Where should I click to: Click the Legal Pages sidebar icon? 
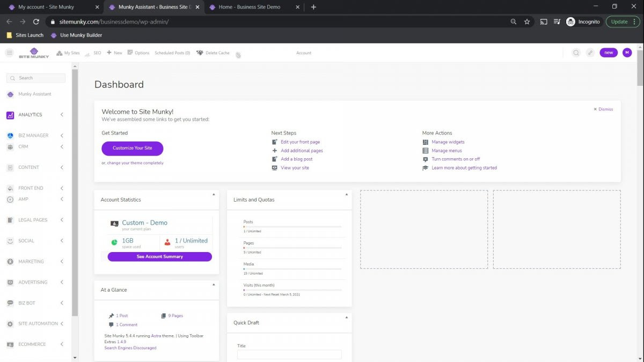coord(10,220)
